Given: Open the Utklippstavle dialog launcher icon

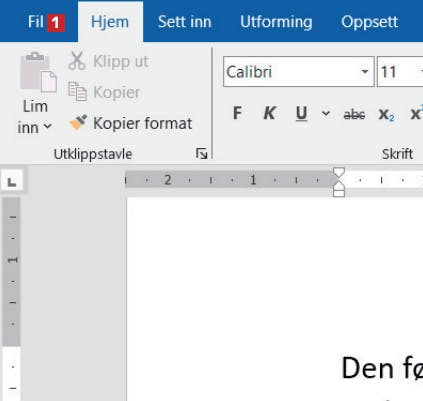Looking at the screenshot, I should coord(201,154).
